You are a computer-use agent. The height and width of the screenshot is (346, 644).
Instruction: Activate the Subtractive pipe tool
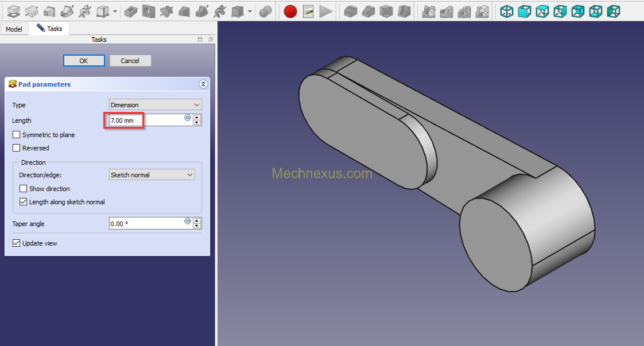[201, 11]
